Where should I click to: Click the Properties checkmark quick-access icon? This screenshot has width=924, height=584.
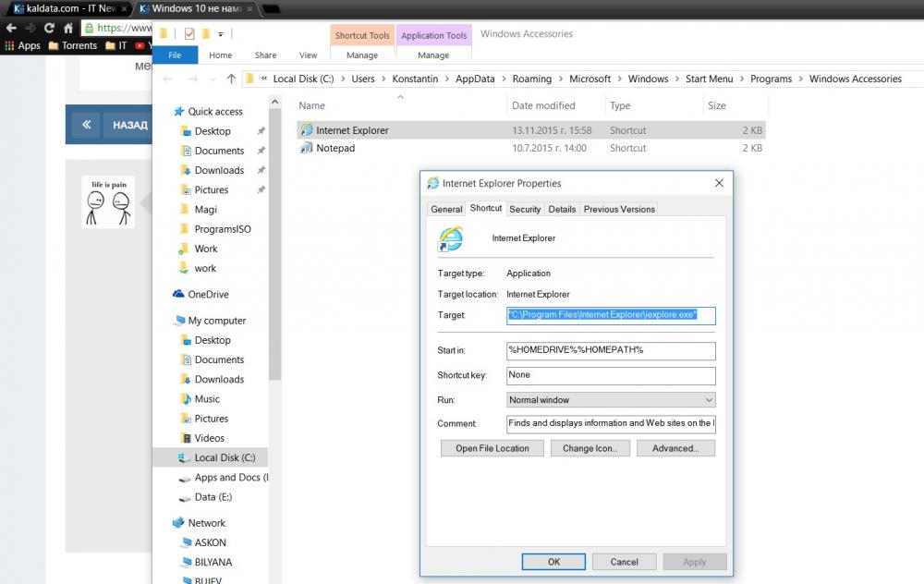[189, 34]
